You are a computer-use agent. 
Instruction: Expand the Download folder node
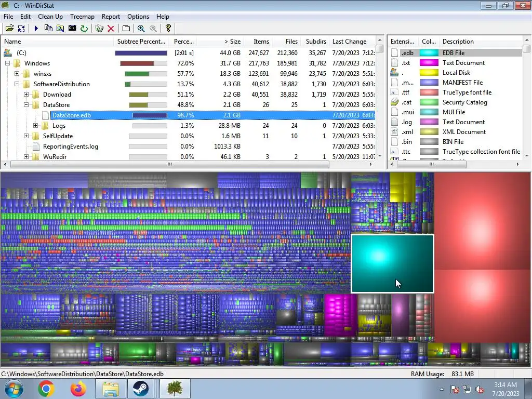(26, 95)
